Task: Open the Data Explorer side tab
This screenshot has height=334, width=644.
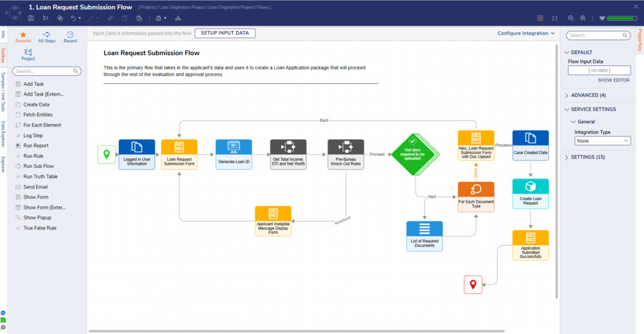Action: (3, 133)
